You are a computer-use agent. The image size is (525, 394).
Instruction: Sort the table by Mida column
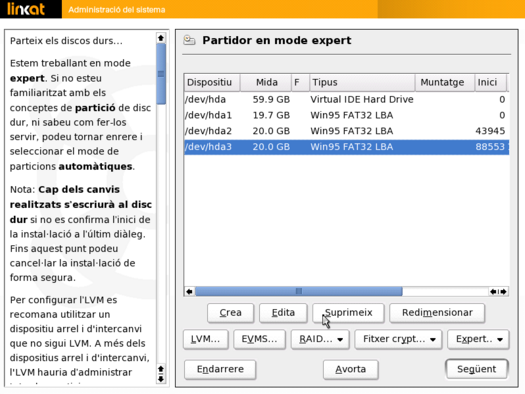pyautogui.click(x=266, y=82)
